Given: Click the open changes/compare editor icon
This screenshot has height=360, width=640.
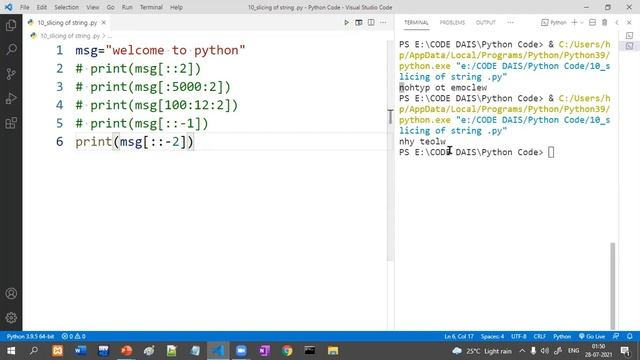Looking at the screenshot, I should pos(358,22).
